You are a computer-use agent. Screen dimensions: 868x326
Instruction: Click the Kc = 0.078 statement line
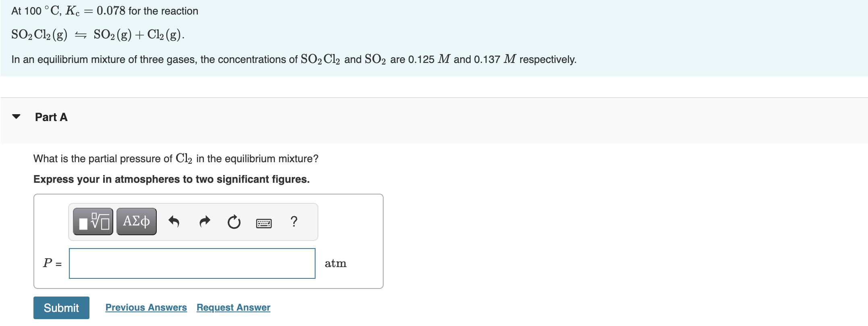[x=105, y=11]
